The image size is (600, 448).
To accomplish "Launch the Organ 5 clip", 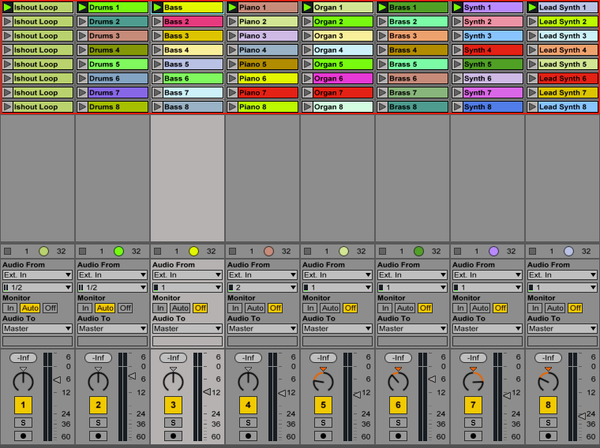I will (x=308, y=64).
